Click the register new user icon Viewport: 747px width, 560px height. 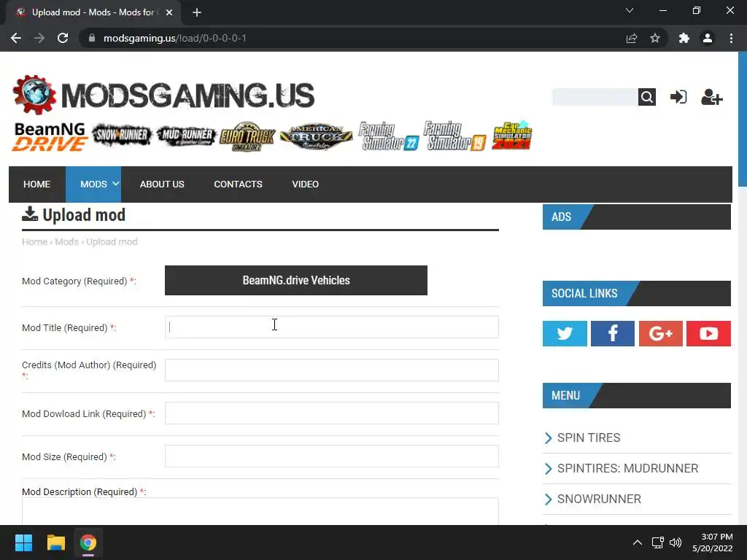click(712, 97)
